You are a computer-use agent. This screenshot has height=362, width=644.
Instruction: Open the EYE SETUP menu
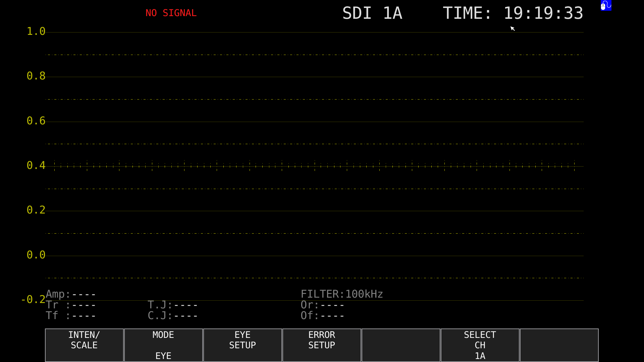[x=243, y=345]
